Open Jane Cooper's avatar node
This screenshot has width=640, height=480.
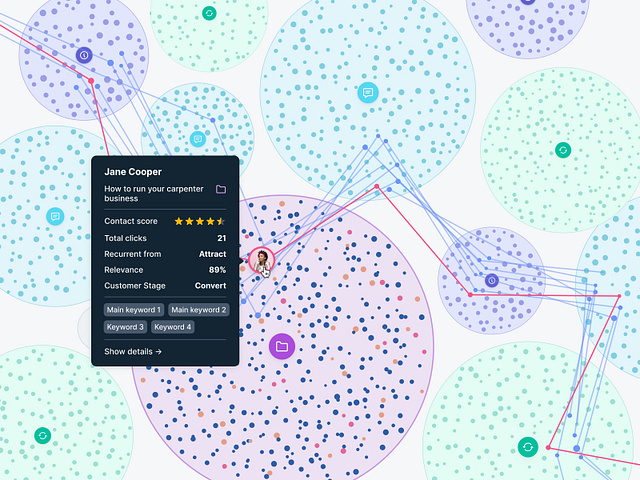click(261, 260)
